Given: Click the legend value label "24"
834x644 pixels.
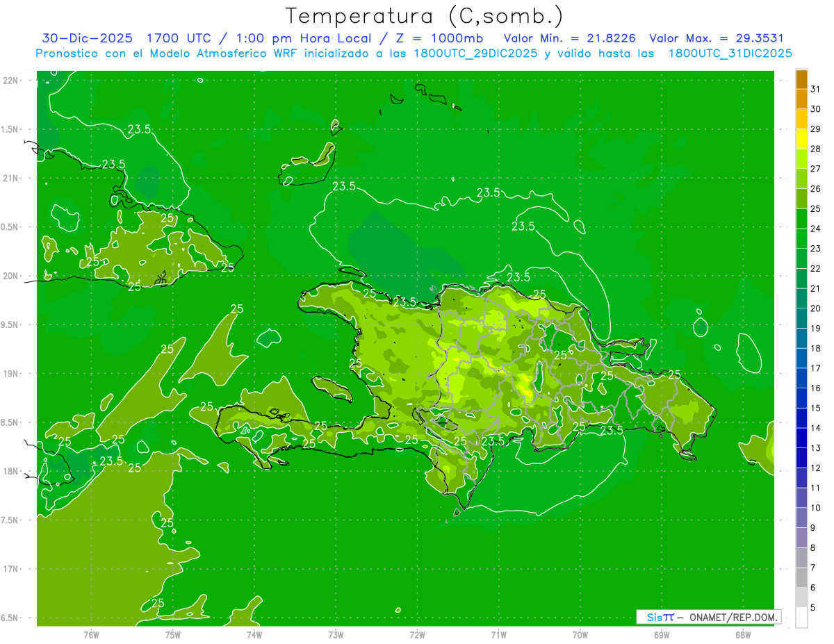Looking at the screenshot, I should (816, 229).
